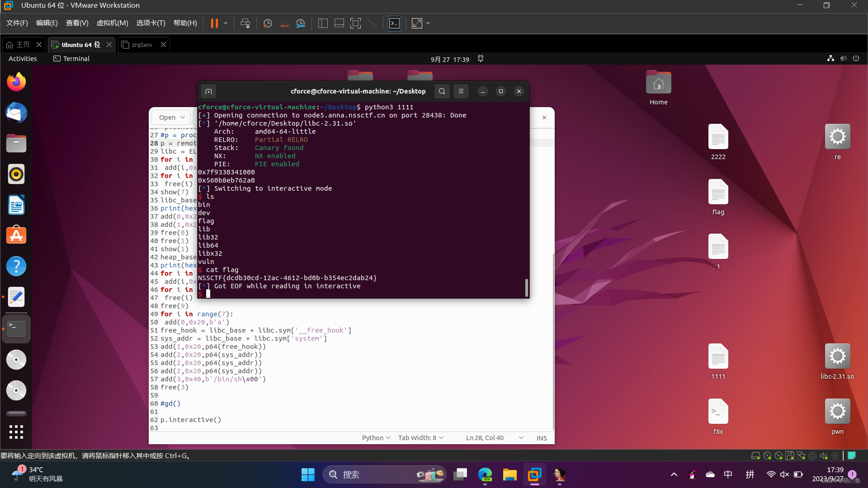Take a VM snapshot icon
868x488 pixels.
(x=268, y=23)
